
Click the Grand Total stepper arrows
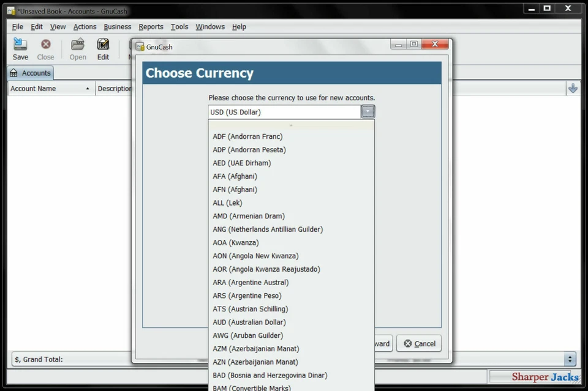(x=570, y=359)
